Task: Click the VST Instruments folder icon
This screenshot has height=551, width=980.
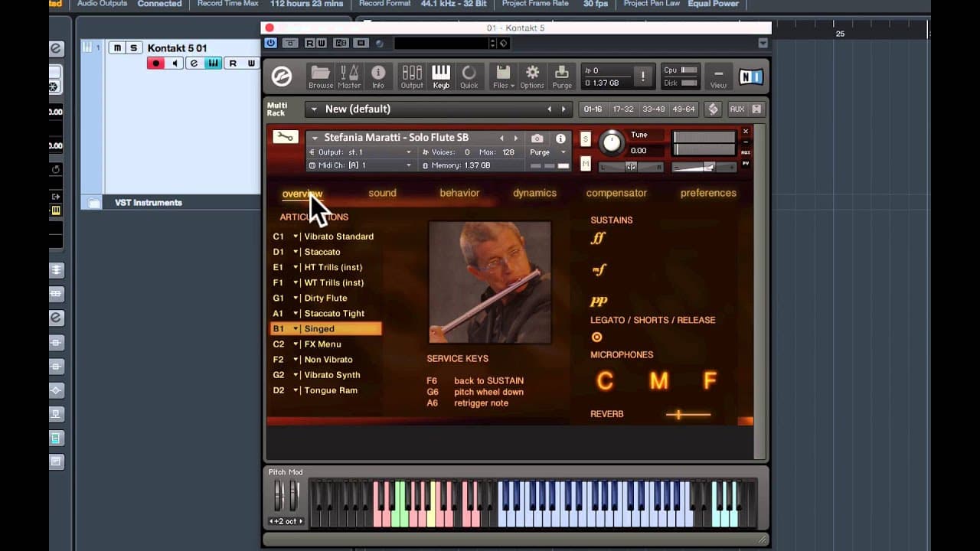Action: click(94, 203)
